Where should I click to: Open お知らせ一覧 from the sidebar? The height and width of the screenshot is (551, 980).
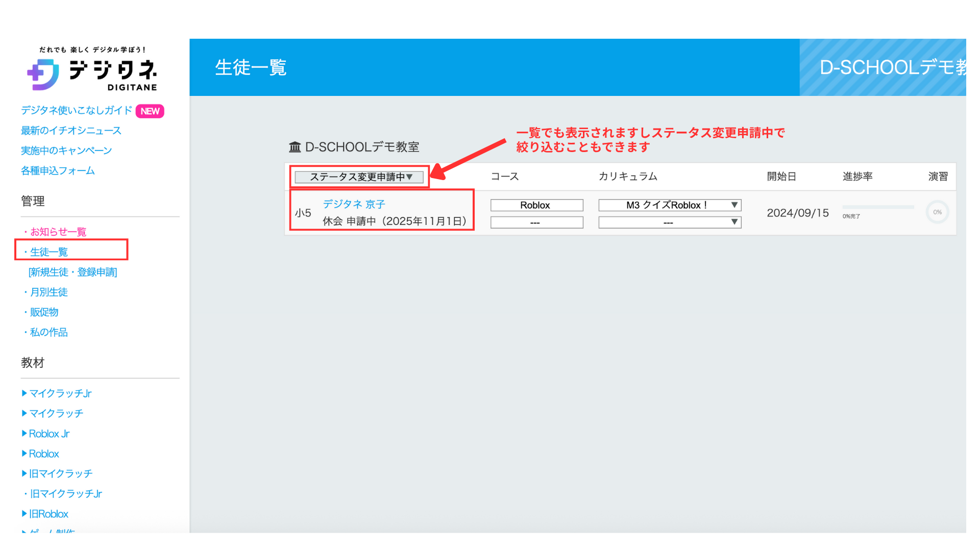click(57, 231)
